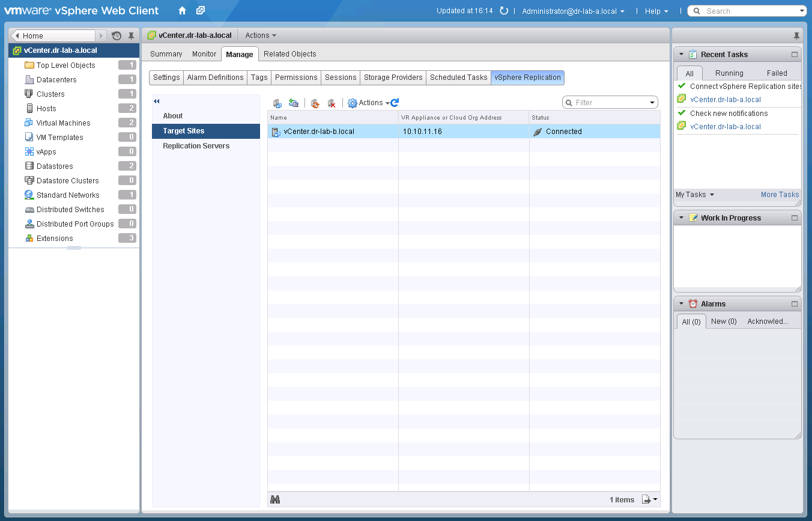The height and width of the screenshot is (521, 812).
Task: Select Replication Servers in the left pane
Action: [x=195, y=145]
